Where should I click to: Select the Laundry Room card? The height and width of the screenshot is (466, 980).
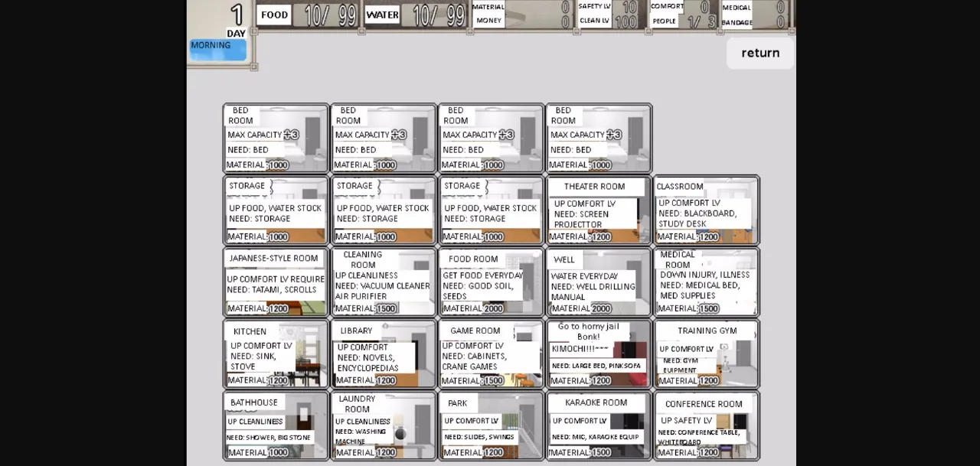383,426
